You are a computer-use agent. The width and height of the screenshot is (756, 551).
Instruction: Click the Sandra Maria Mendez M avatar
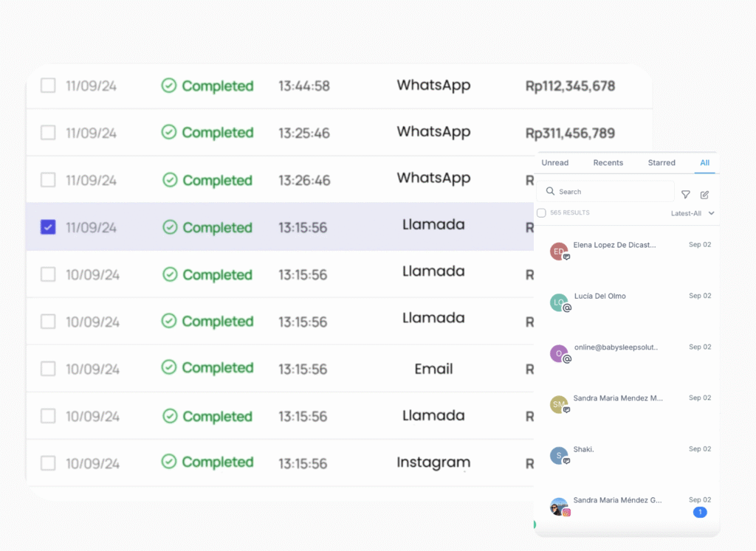559,404
